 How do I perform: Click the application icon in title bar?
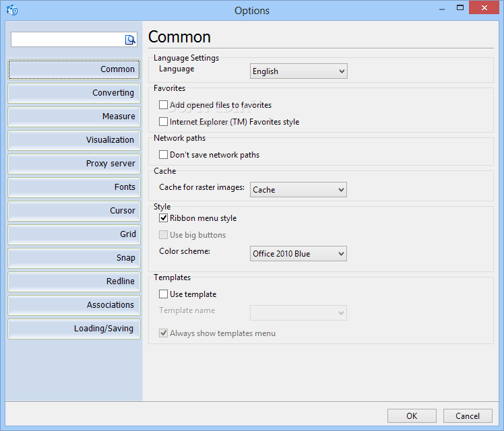pos(12,10)
